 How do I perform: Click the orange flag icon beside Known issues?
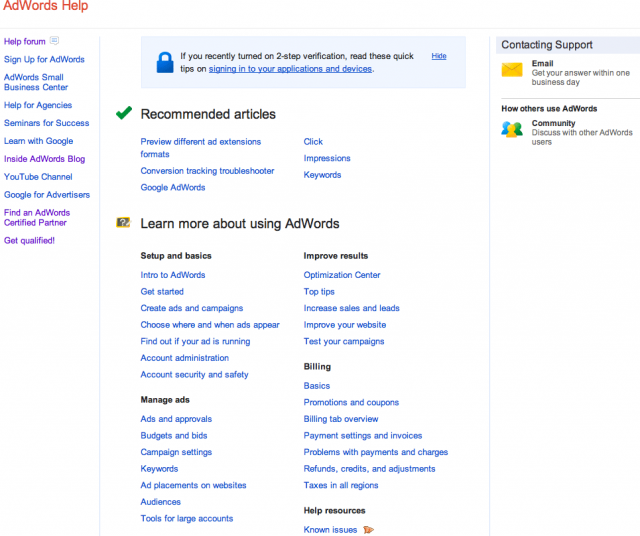click(368, 530)
